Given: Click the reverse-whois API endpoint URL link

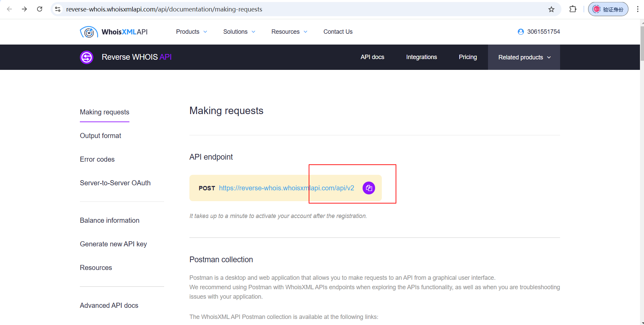Looking at the screenshot, I should 286,188.
